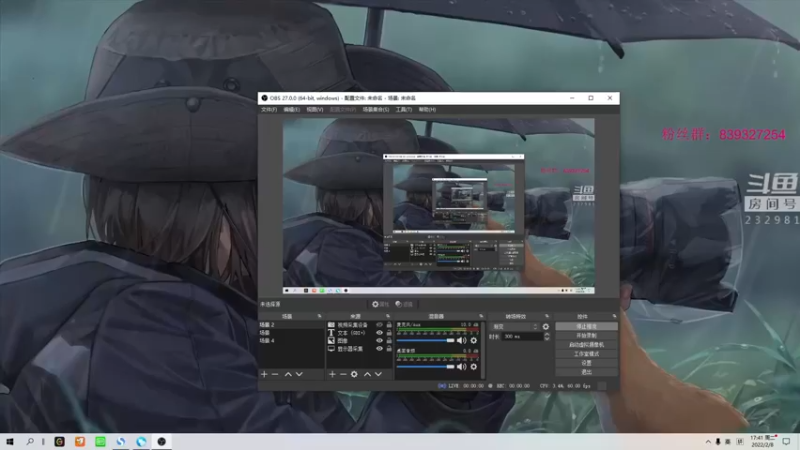Toggle visibility of display capture source
Screen dimensions: 800x450
[379, 348]
